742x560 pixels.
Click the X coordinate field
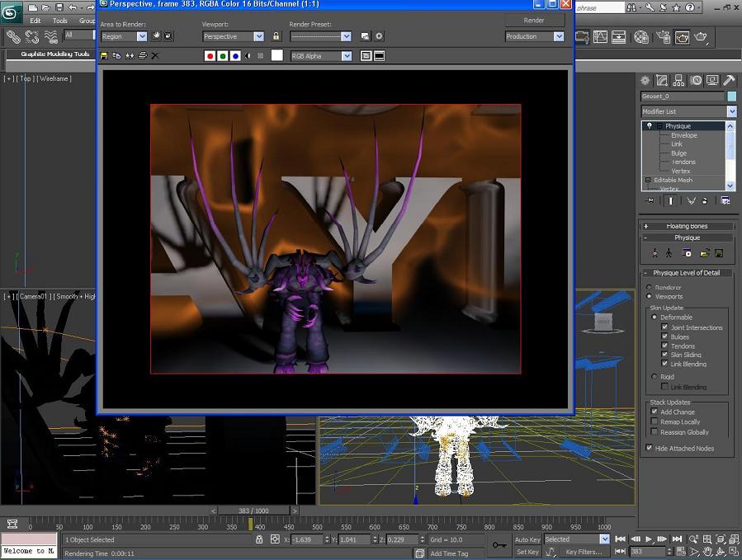[x=307, y=539]
